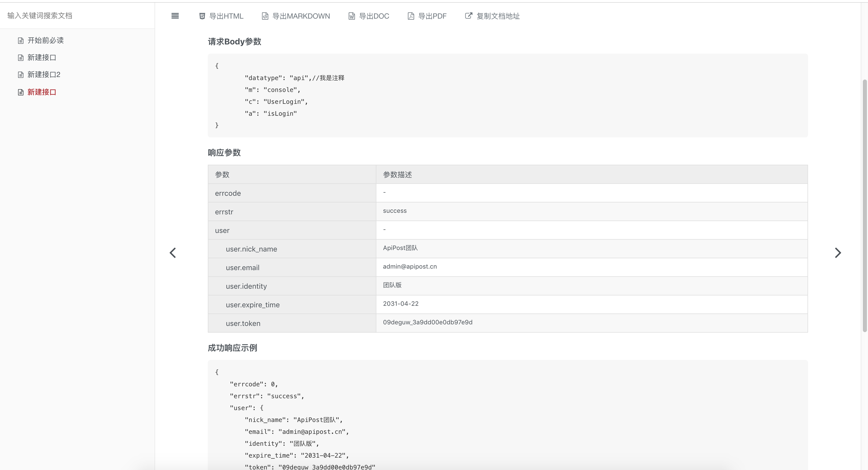Click the 导出HTML export icon
The image size is (868, 470).
tap(202, 16)
